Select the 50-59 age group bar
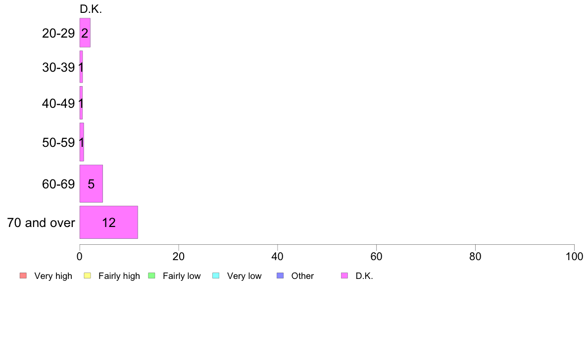 click(x=82, y=142)
